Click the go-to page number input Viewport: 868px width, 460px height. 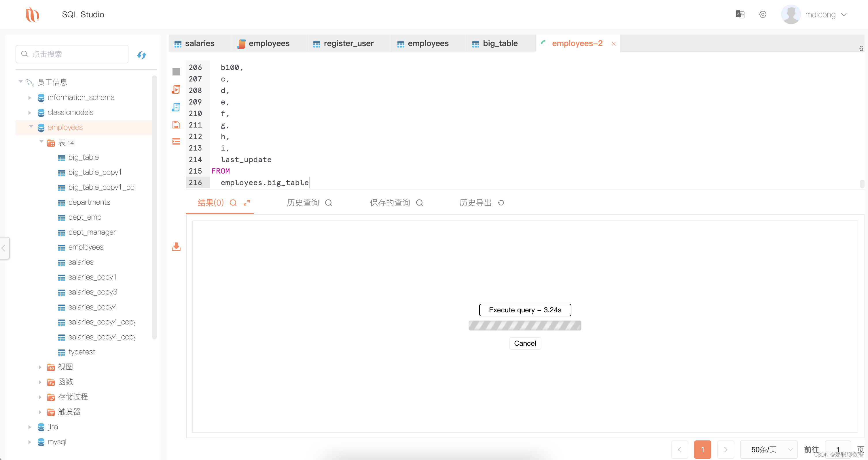pos(838,449)
